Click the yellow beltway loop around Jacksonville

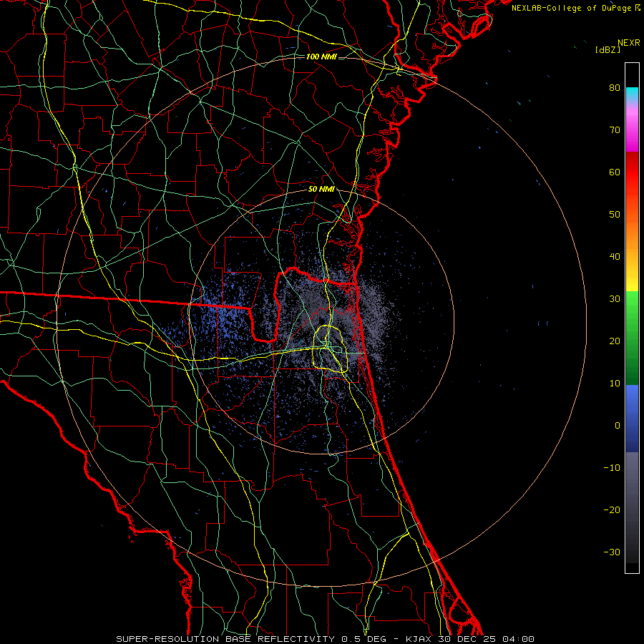[331, 349]
